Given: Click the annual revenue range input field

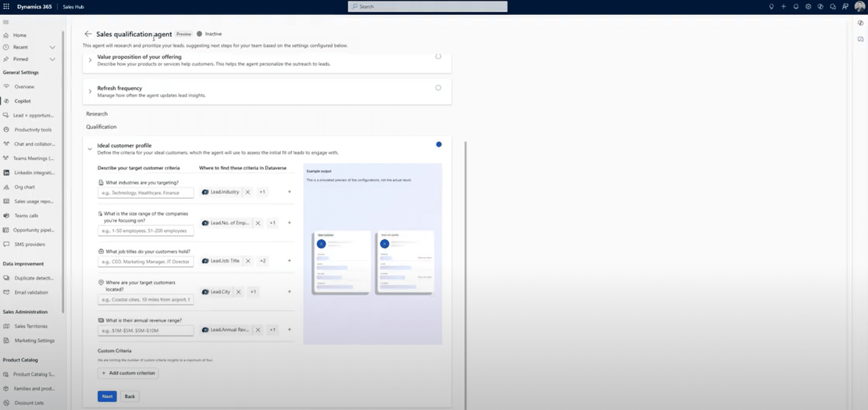Looking at the screenshot, I should [x=145, y=331].
